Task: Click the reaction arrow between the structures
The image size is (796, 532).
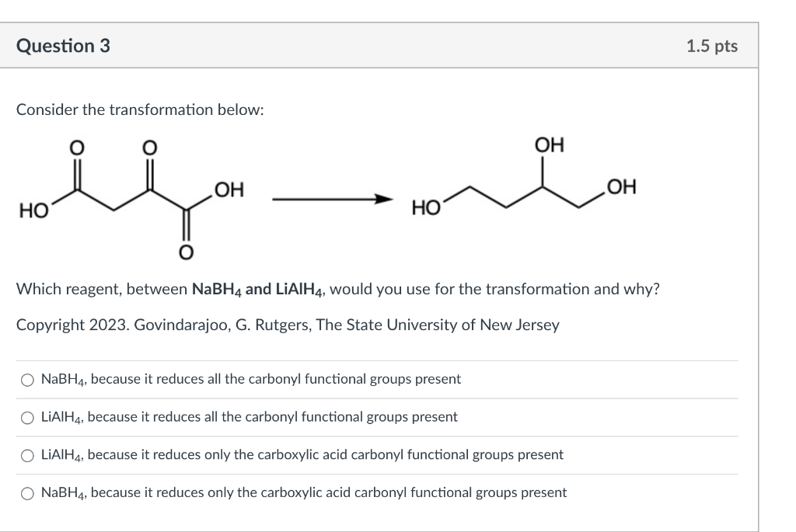Action: pos(332,200)
